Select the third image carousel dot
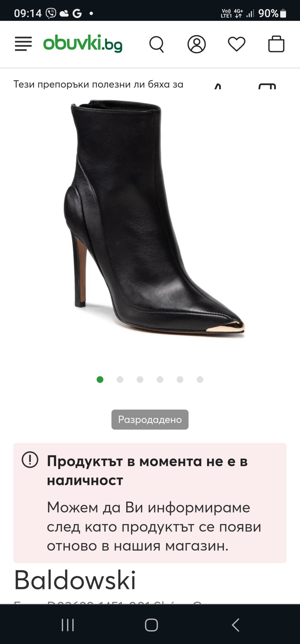 tap(140, 380)
